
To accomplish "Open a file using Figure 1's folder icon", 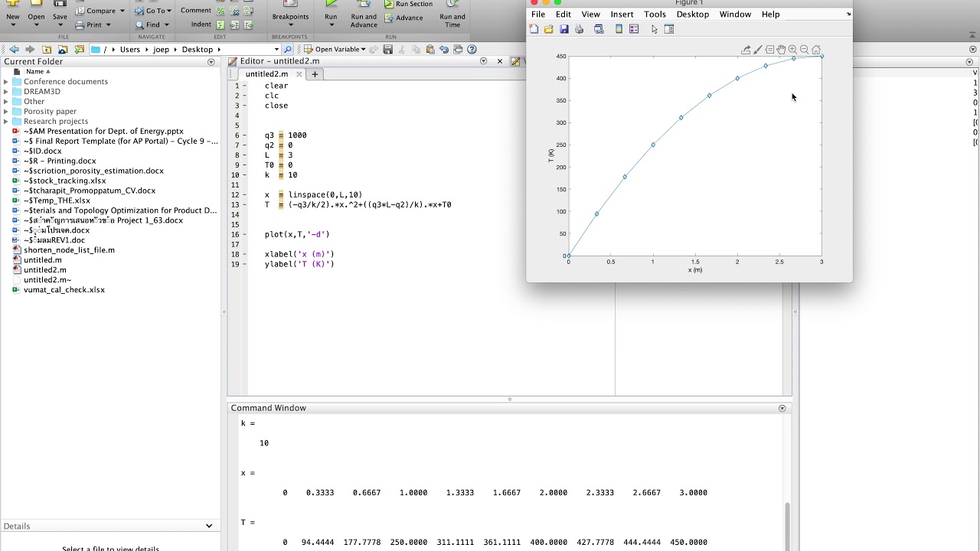I will click(x=549, y=29).
